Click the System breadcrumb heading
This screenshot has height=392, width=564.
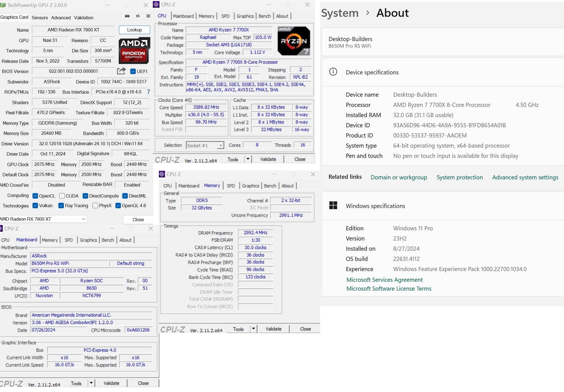point(340,13)
